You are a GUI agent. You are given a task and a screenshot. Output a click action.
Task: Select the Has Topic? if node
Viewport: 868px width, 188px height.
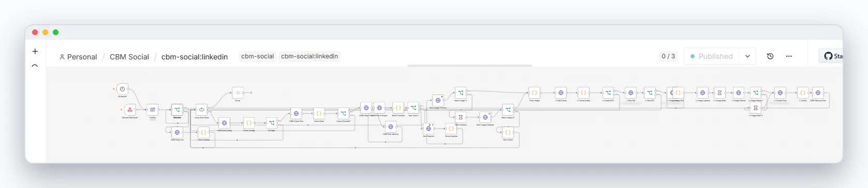point(414,108)
